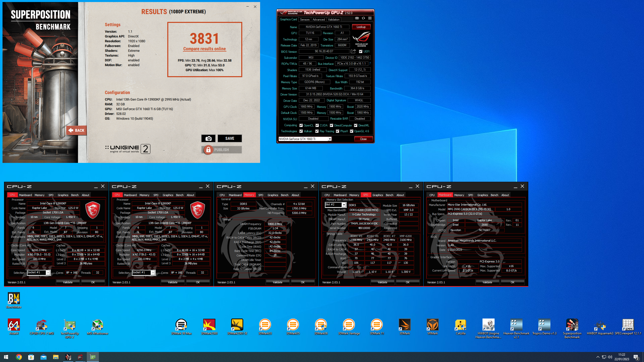Open Bench tab in second CPU-Z window
Viewport: 644px width, 362px height.
pos(180,195)
